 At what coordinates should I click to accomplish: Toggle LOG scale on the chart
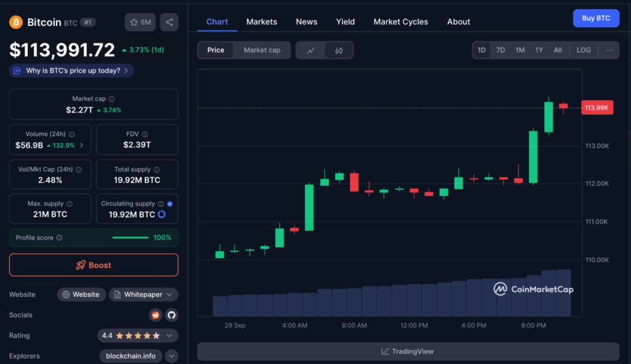pos(584,50)
